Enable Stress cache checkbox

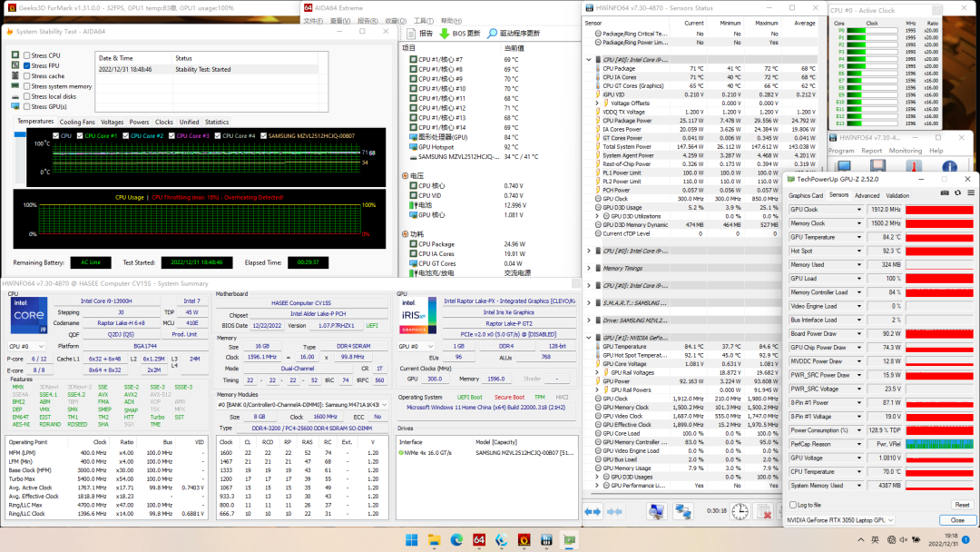27,76
